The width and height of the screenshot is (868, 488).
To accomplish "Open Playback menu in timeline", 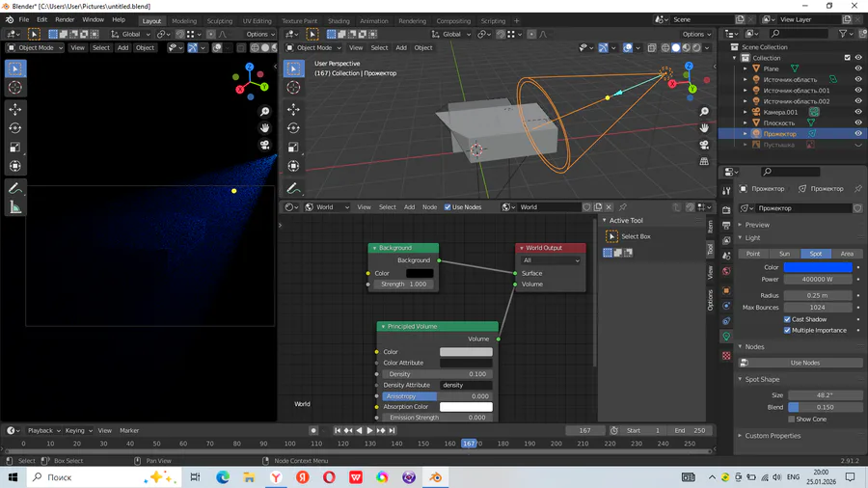I will (x=43, y=430).
